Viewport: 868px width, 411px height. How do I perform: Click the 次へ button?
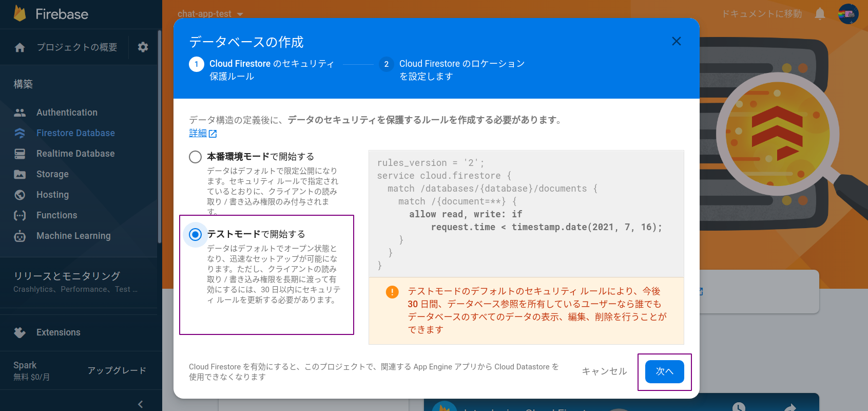(664, 371)
